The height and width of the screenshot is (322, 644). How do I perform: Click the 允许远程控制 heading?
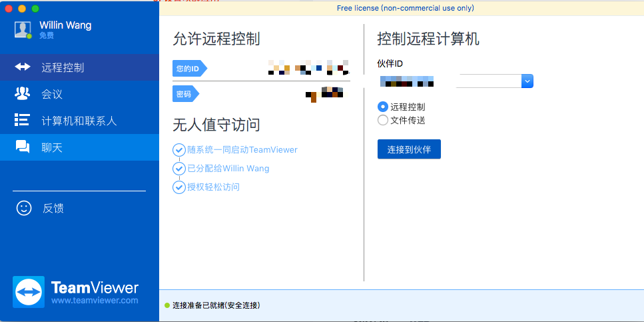[216, 39]
